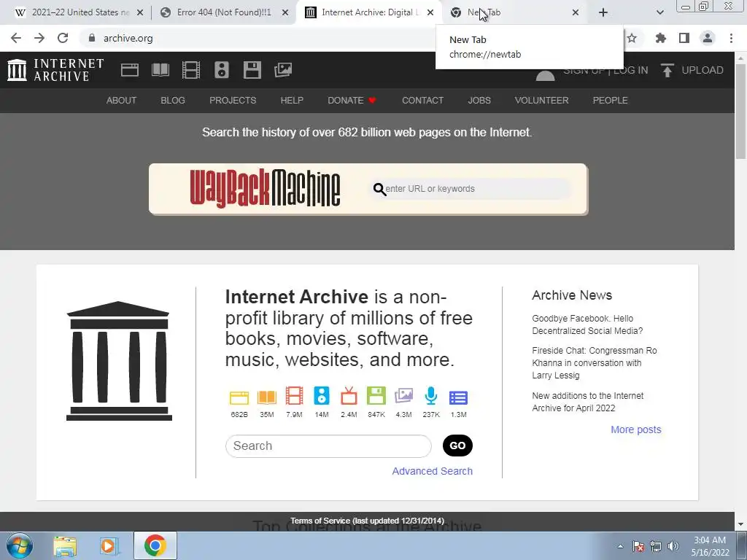The width and height of the screenshot is (747, 560).
Task: Open the Chrome profile avatar
Action: (x=708, y=38)
